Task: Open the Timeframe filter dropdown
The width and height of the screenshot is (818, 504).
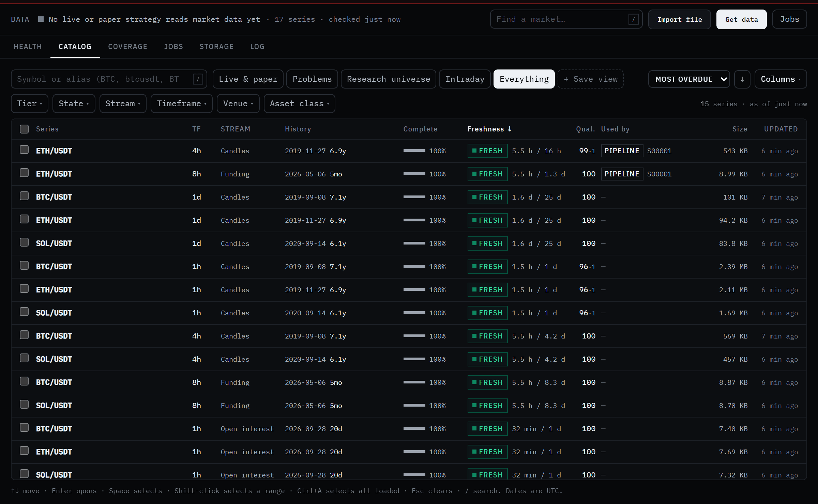Action: coord(181,104)
